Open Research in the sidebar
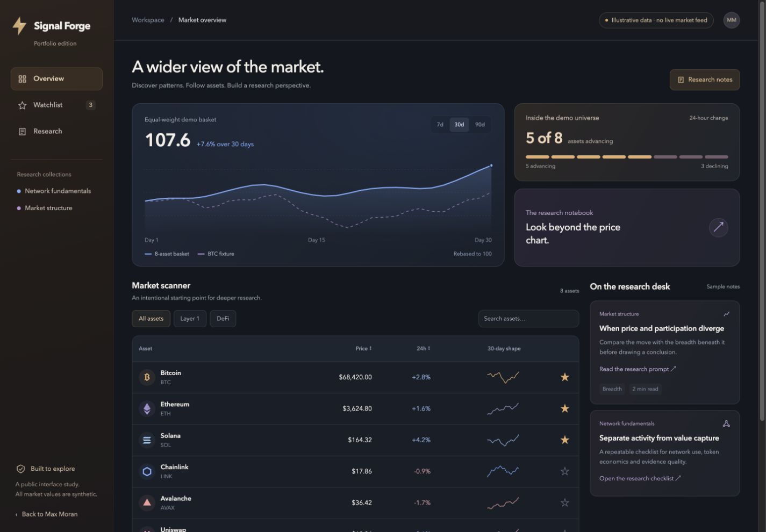This screenshot has height=532, width=766. point(56,132)
